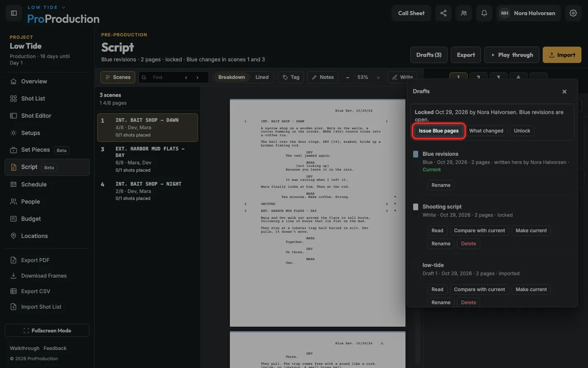Open Notes in toolbar
Image resolution: width=588 pixels, height=368 pixels.
(x=323, y=77)
